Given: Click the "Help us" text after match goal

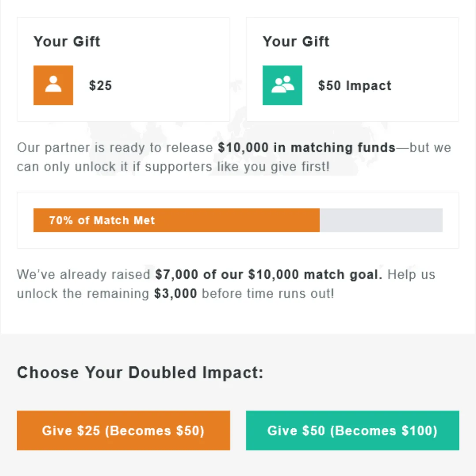Looking at the screenshot, I should coord(411,275).
